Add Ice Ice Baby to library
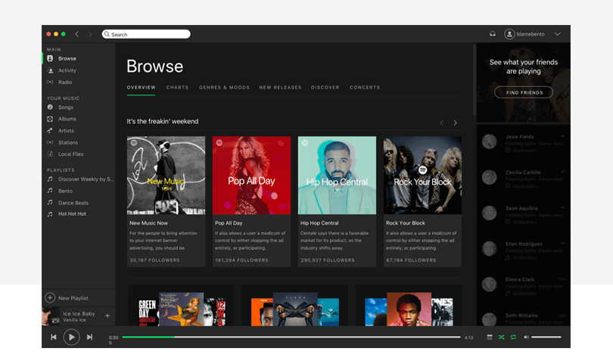613x364 pixels. click(x=107, y=316)
